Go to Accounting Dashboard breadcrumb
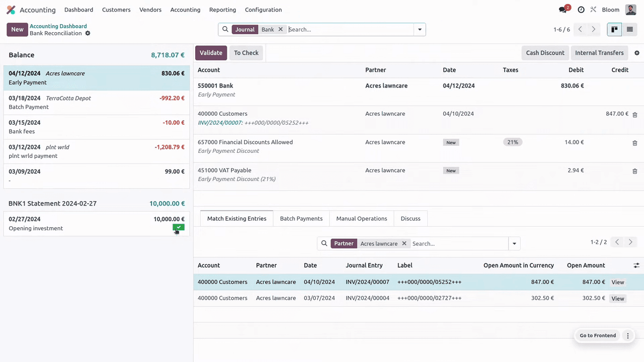Image resolution: width=644 pixels, height=362 pixels. [58, 26]
